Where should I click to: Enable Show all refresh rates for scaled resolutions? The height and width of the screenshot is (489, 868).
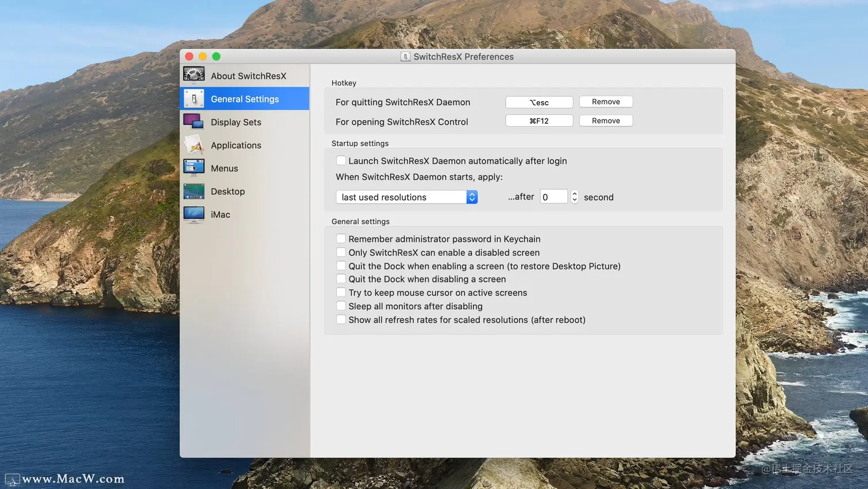point(341,319)
